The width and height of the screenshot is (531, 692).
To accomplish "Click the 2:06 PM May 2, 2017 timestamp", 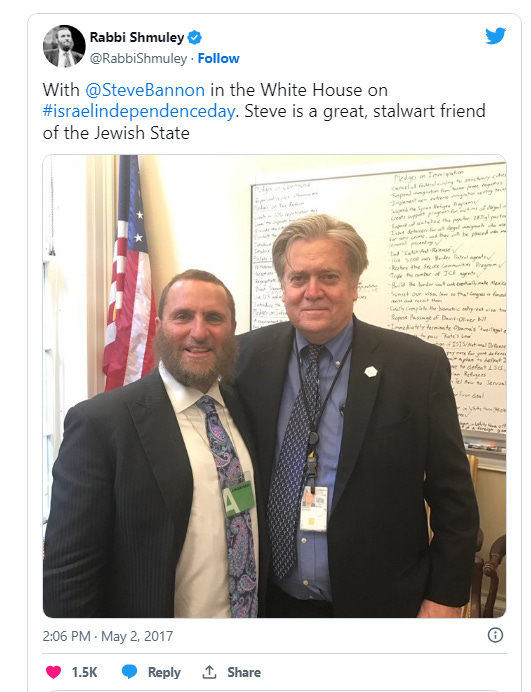I will click(108, 636).
